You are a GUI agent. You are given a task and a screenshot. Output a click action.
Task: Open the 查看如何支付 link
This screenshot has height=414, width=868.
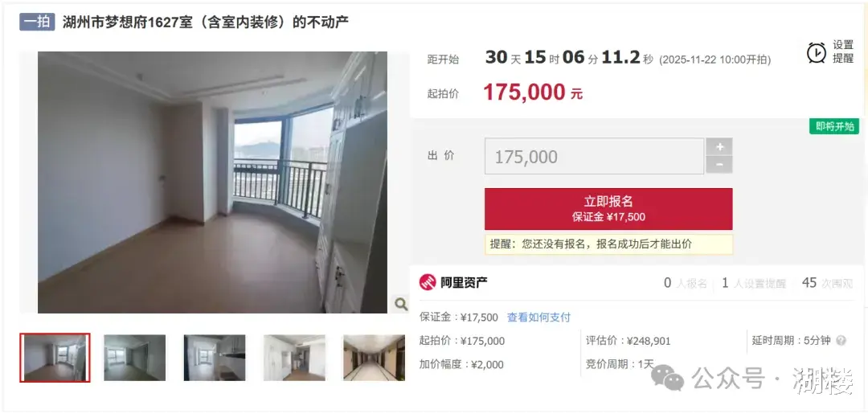coord(538,318)
